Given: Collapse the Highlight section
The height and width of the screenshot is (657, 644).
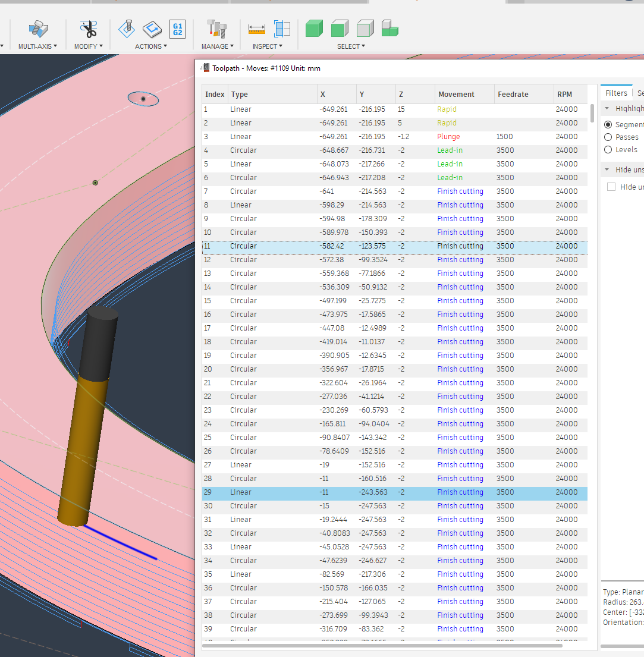Looking at the screenshot, I should tap(606, 108).
